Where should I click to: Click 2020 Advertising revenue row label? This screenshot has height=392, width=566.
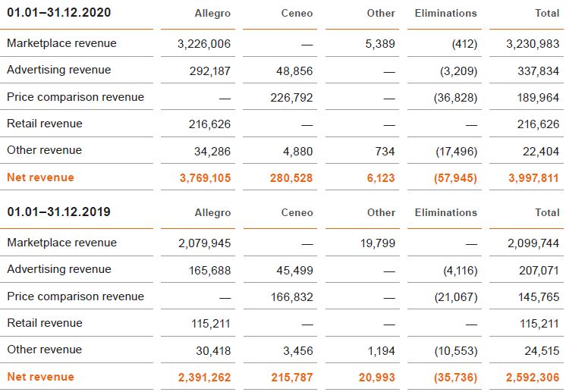58,70
